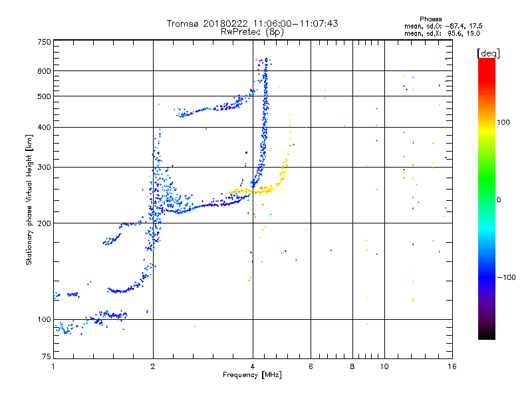Viewport: 532px width, 399px height.
Task: Click the plot title 'Tromsø 20180222 11:06:00-11:07:43'
Action: [252, 23]
